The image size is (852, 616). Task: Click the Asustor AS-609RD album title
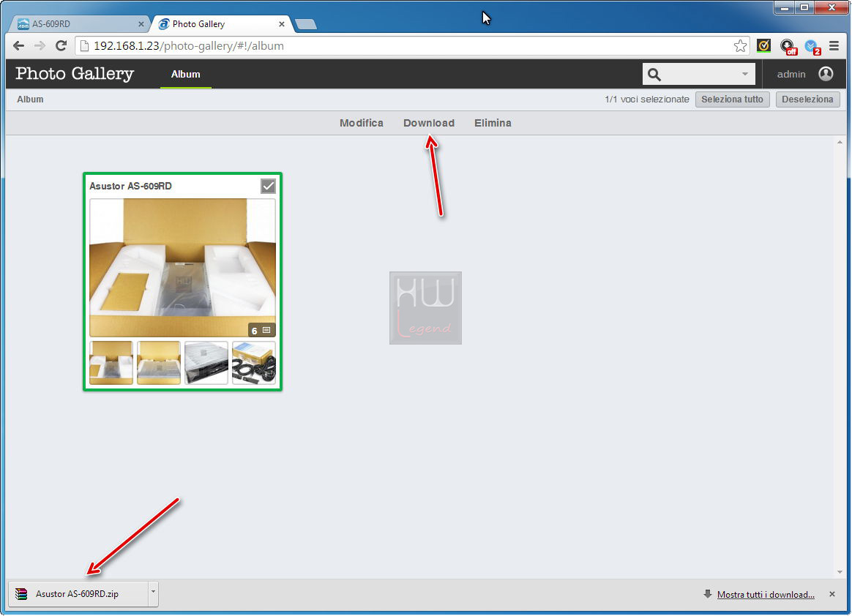click(130, 187)
